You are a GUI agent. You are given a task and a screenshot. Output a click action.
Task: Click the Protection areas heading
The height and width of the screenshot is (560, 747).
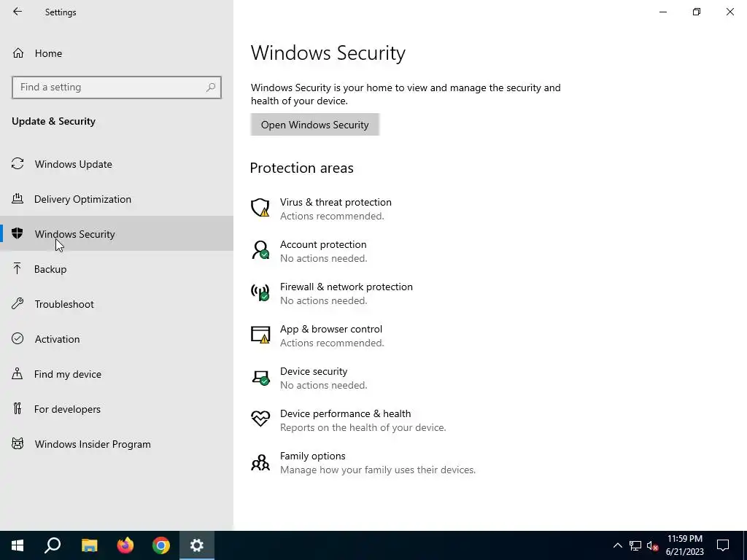pos(301,168)
